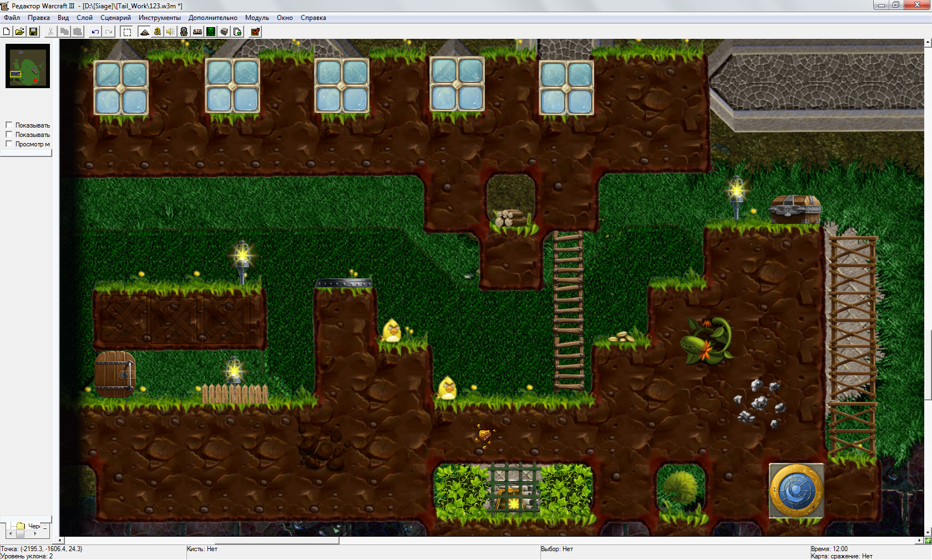Activate the dashed-rectangle selection brush
Screen dimensions: 932x560
tap(127, 32)
